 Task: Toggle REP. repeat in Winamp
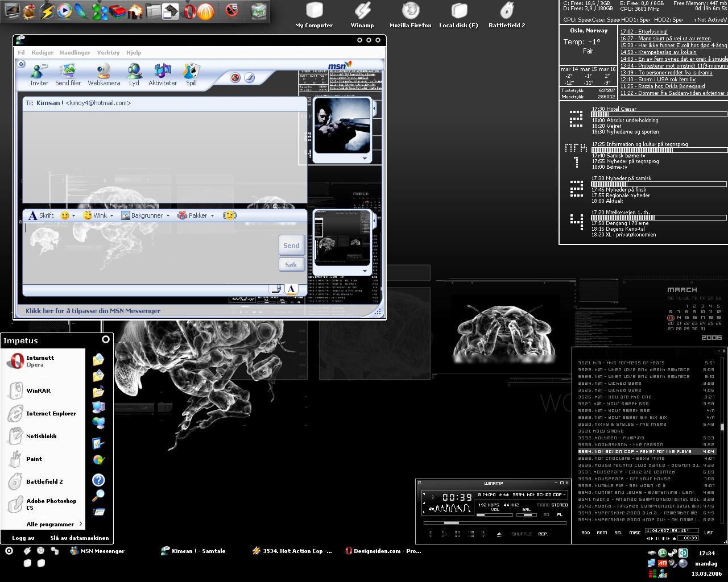click(x=543, y=534)
